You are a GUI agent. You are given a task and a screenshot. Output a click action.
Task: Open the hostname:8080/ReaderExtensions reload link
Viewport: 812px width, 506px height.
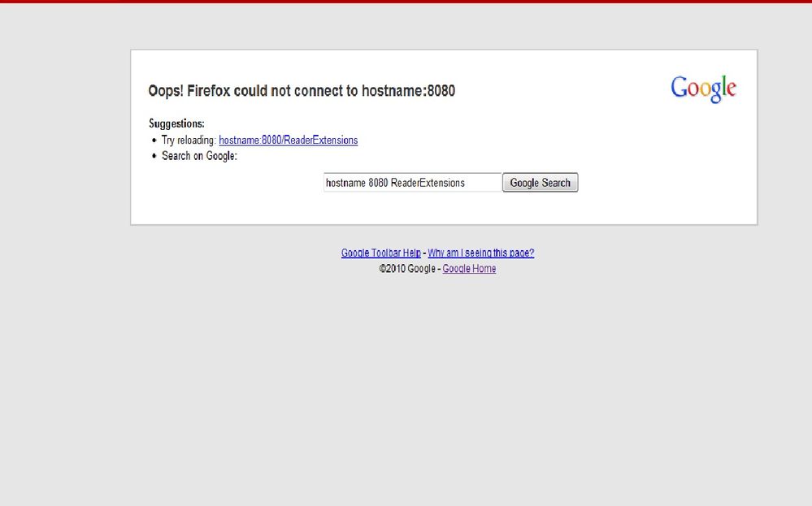(x=288, y=141)
